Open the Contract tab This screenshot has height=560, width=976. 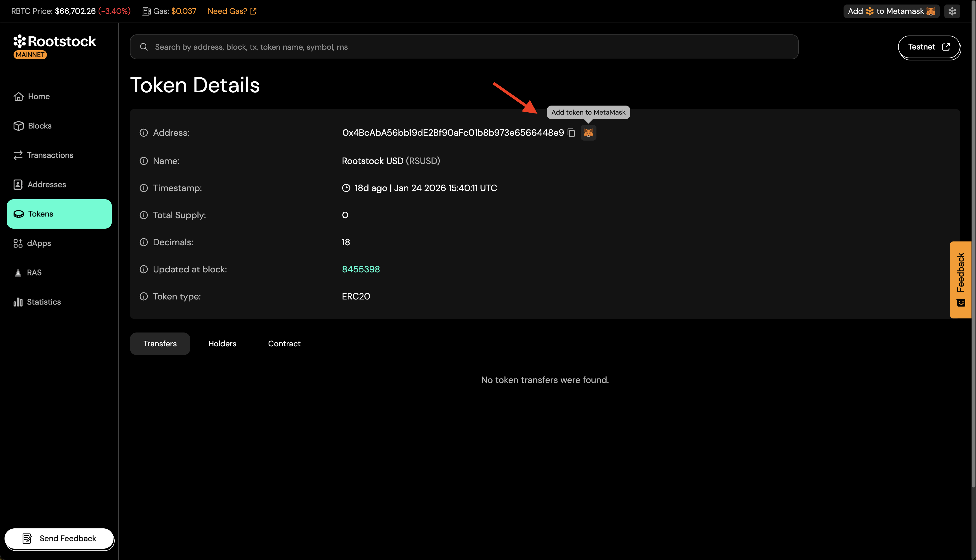[x=284, y=344]
